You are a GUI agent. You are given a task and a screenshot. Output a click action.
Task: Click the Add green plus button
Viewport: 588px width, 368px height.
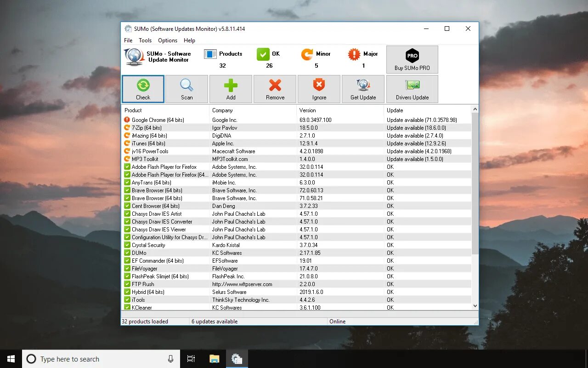(x=231, y=89)
